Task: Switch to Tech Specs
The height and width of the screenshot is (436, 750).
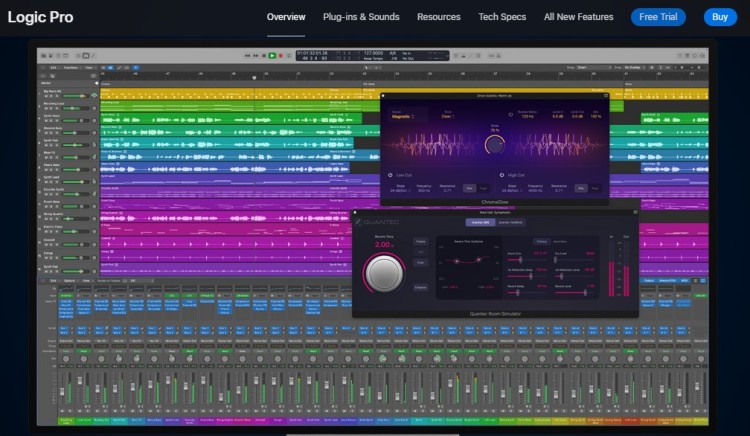Action: 502,17
